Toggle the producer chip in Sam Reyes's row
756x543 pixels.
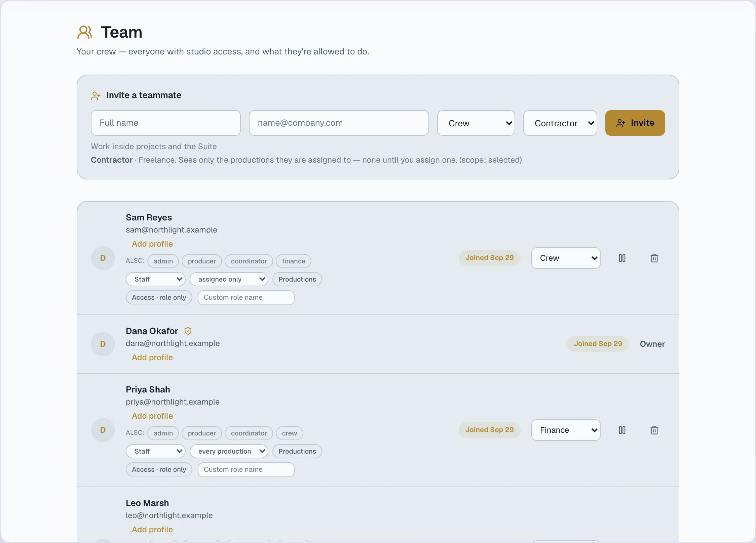(202, 261)
